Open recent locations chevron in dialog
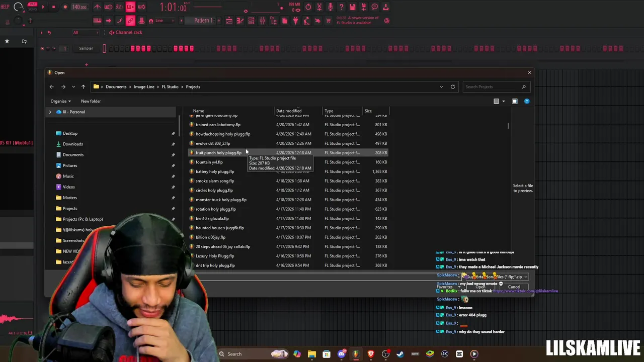This screenshot has height=362, width=644. [73, 86]
